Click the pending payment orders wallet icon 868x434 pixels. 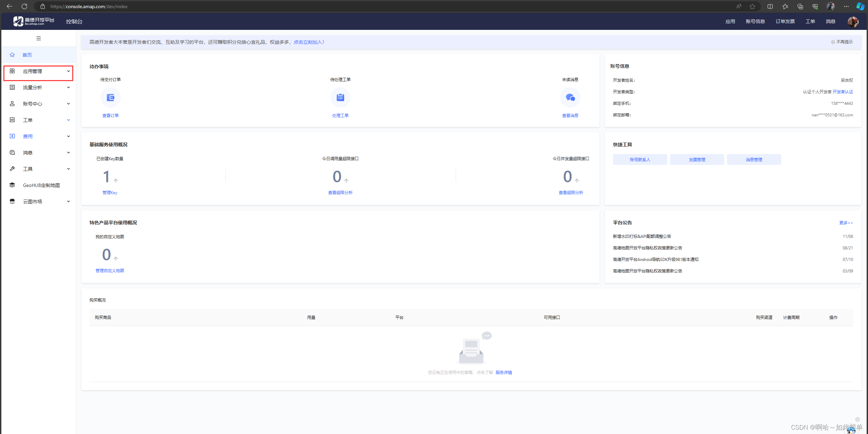click(111, 98)
